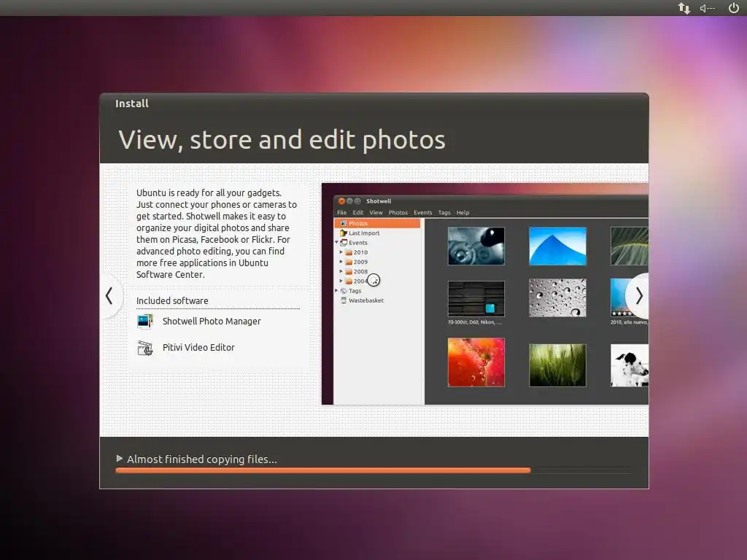The image size is (747, 560).
Task: Click the Shotwell window close button
Action: pos(341,201)
